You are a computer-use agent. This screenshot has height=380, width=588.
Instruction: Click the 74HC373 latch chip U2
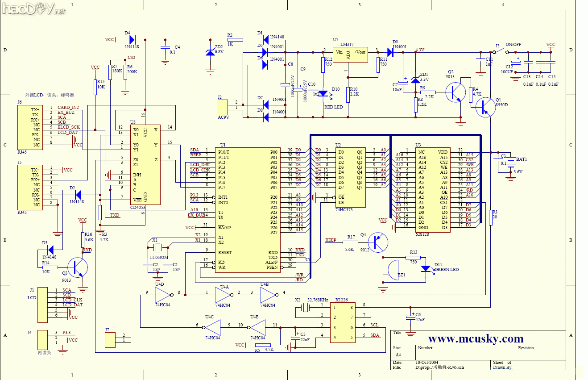click(x=350, y=177)
